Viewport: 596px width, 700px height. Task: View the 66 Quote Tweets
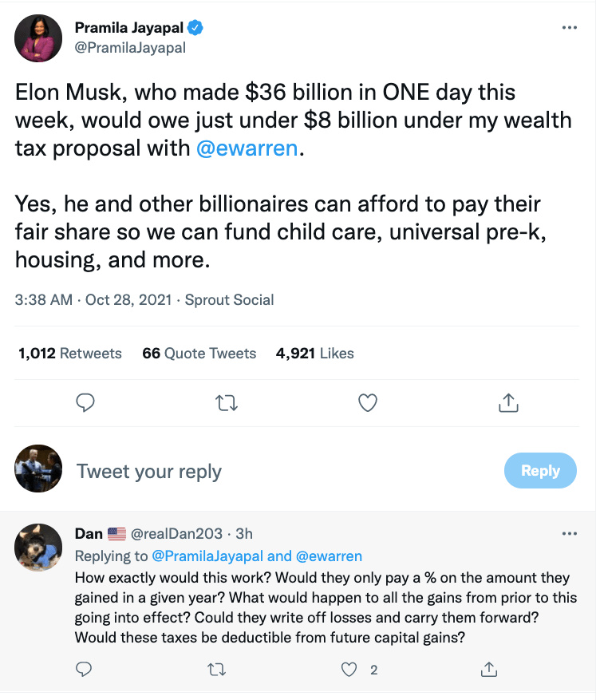click(x=199, y=353)
